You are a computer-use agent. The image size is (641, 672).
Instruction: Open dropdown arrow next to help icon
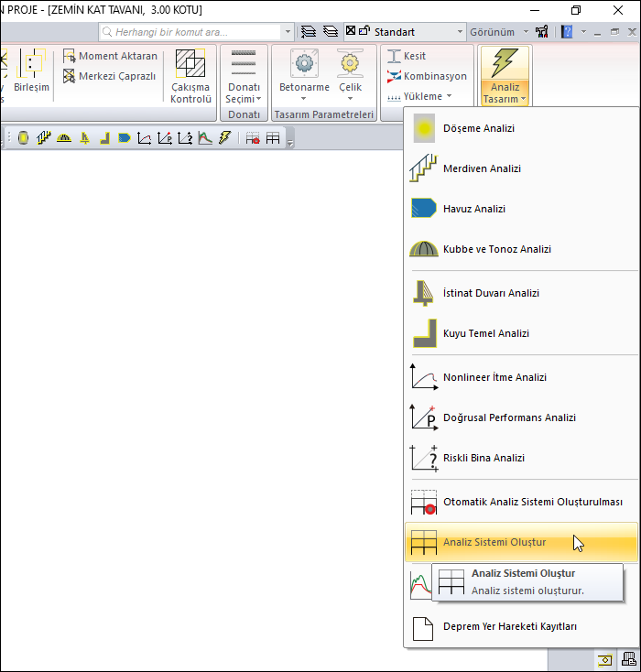(583, 32)
